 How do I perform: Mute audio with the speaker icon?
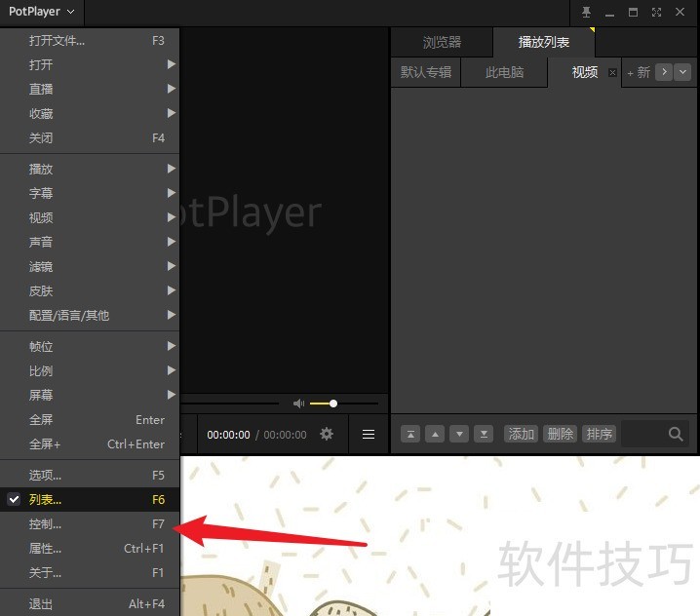298,404
